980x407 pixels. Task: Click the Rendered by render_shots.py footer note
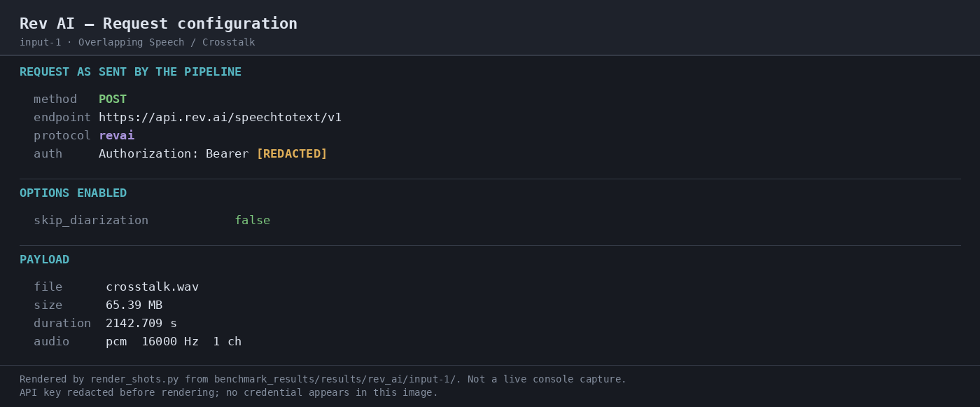[x=323, y=379]
